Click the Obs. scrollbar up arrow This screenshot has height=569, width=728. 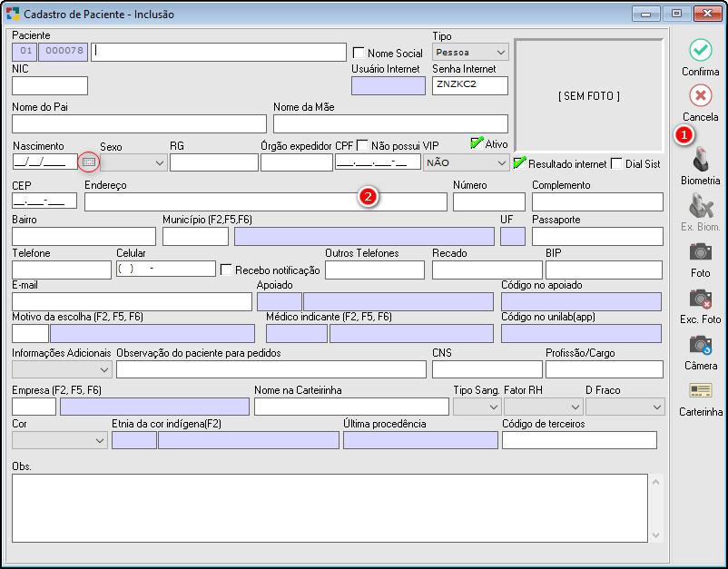pos(655,482)
